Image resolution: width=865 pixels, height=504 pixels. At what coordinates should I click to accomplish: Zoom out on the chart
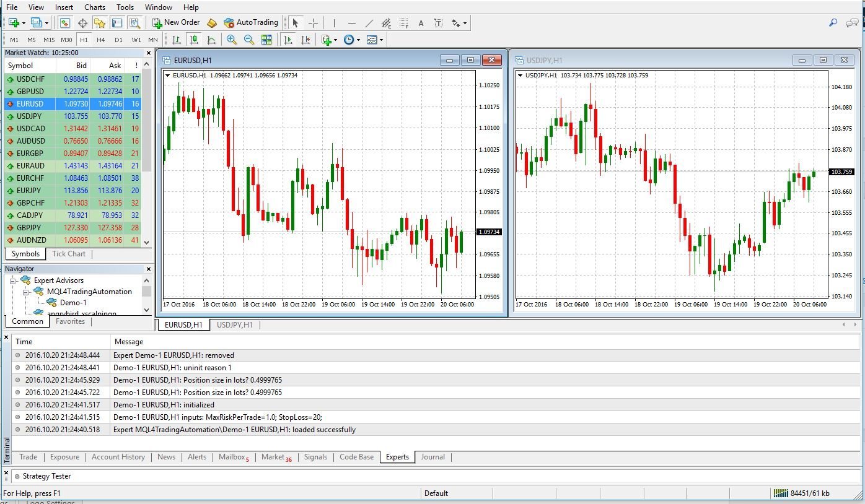click(x=249, y=40)
